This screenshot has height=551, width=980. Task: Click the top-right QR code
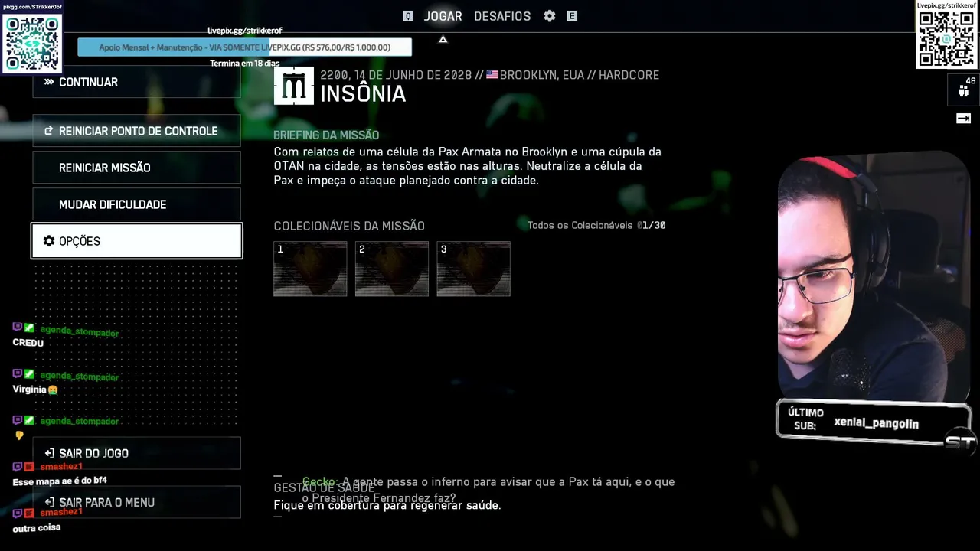947,39
